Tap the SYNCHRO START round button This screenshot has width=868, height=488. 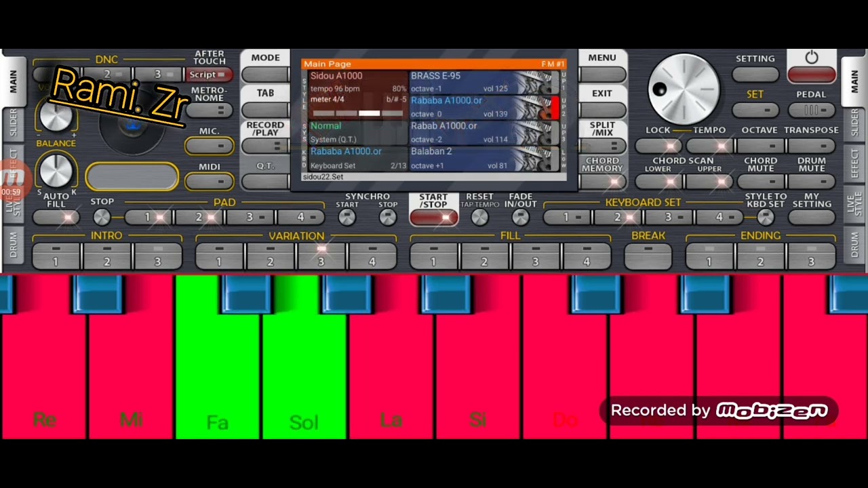347,217
